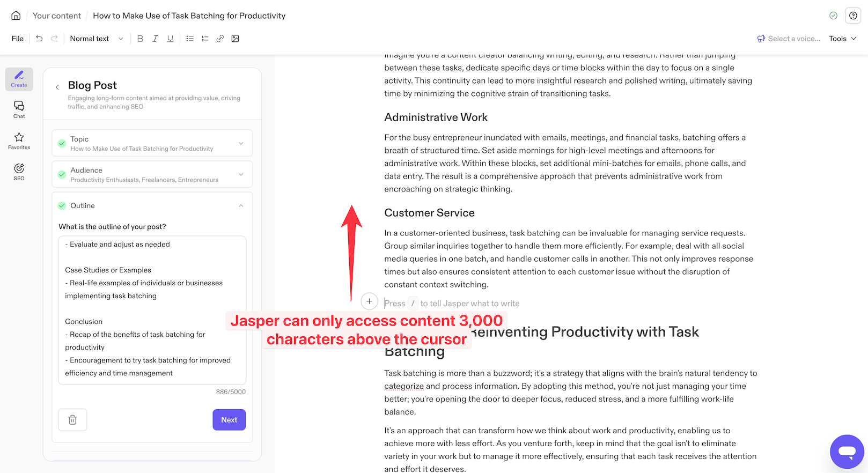This screenshot has height=473, width=868.
Task: Expand the Topic section
Action: [241, 143]
